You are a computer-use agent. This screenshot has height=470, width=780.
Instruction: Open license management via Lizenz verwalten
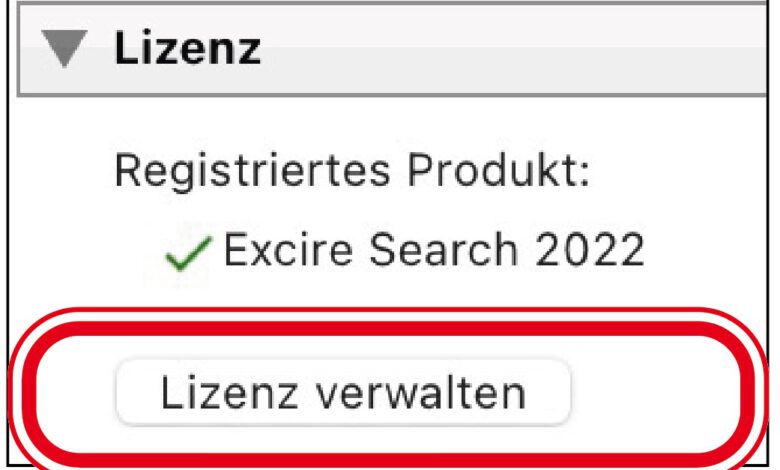[343, 392]
